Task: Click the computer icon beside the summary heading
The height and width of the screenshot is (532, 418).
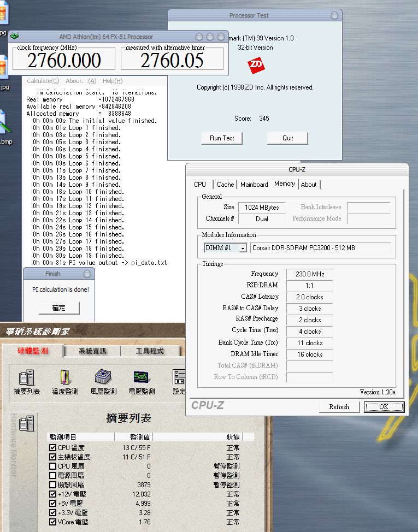Action: tap(27, 423)
